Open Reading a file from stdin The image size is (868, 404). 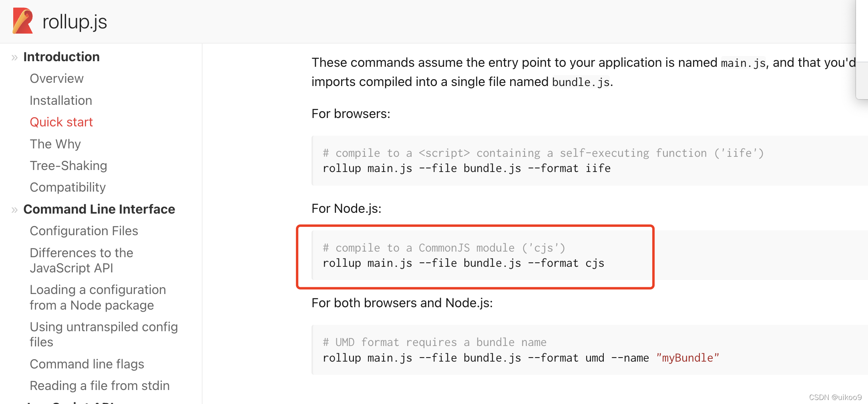click(x=99, y=386)
